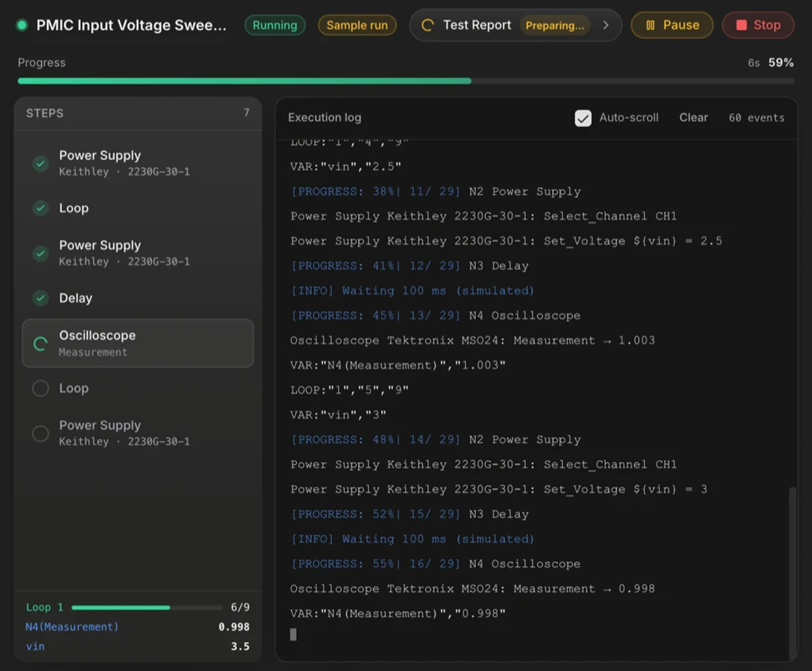Click the vin value 3.5
The image size is (812, 671).
[240, 647]
